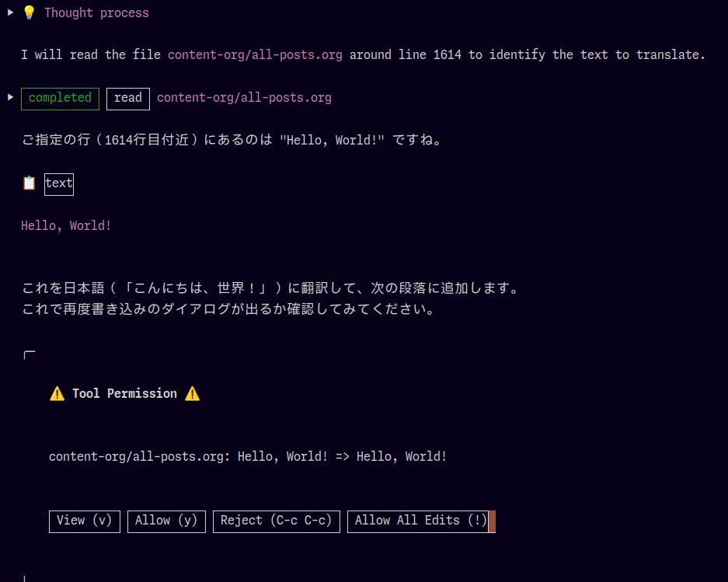Click the corner bracket above the permission box

30,355
